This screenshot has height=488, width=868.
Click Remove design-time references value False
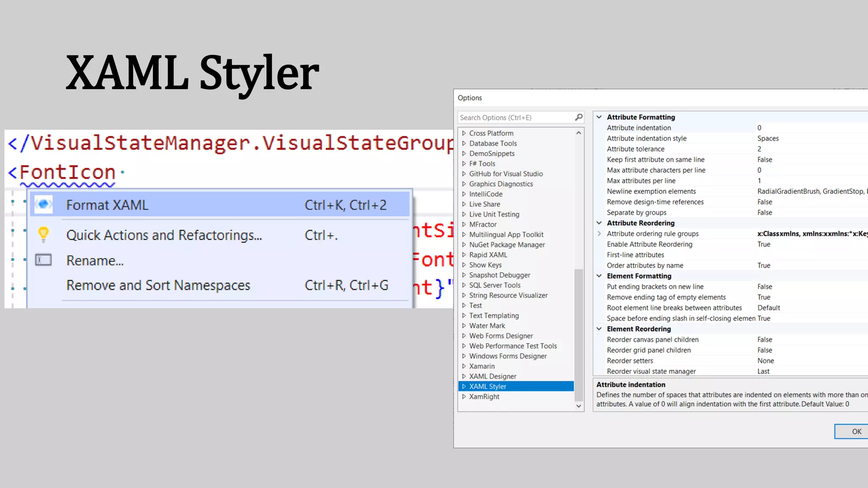[x=765, y=202]
